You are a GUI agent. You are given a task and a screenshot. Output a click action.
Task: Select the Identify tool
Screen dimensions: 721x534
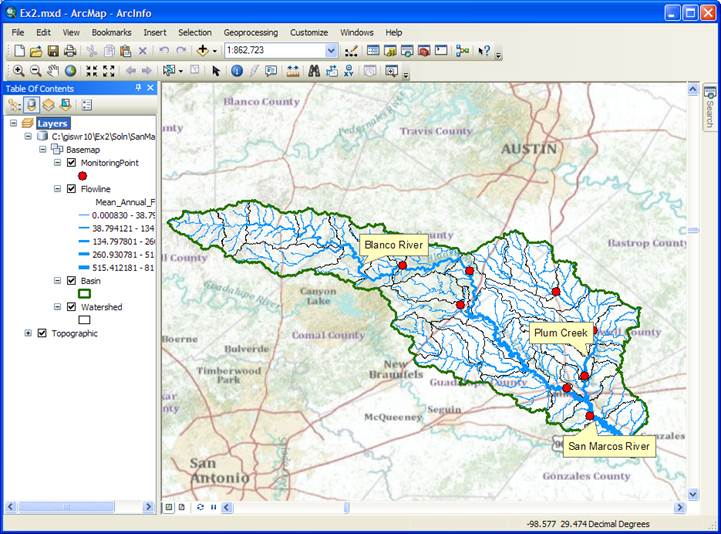pyautogui.click(x=236, y=71)
